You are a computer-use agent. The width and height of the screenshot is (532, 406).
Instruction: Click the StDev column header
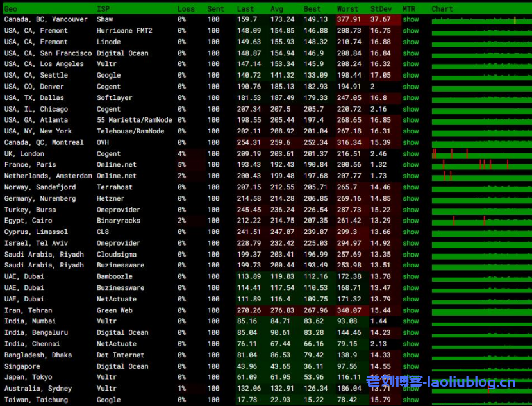click(382, 9)
